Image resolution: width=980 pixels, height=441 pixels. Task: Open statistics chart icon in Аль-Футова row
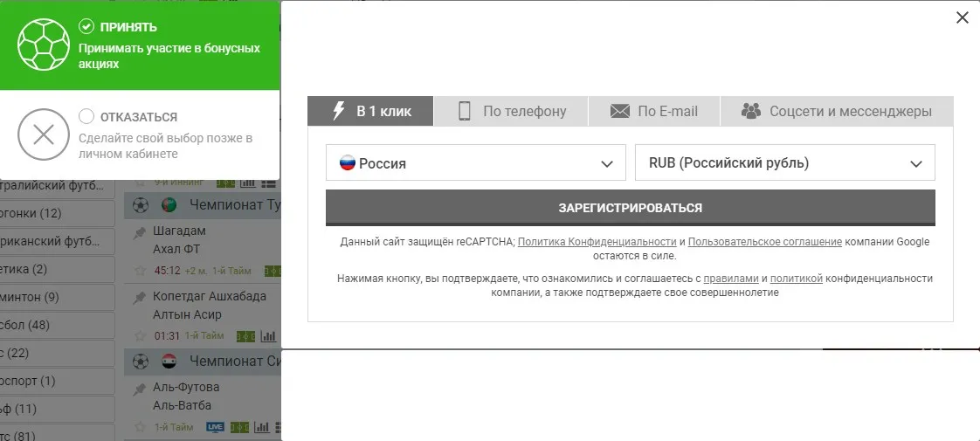click(262, 428)
